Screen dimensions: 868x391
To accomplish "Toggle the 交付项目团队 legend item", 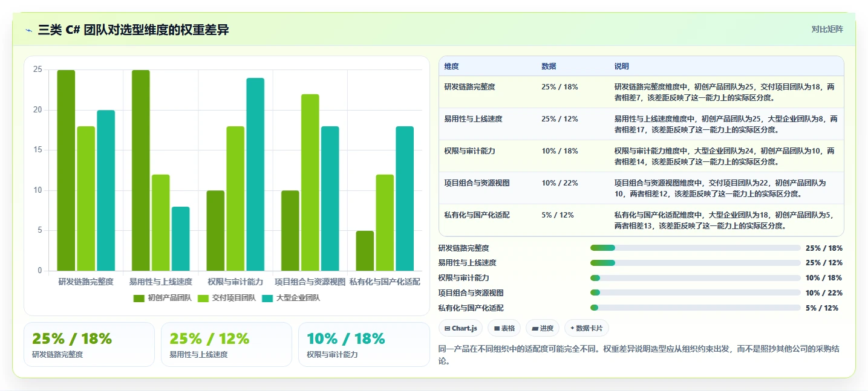I will tap(226, 298).
